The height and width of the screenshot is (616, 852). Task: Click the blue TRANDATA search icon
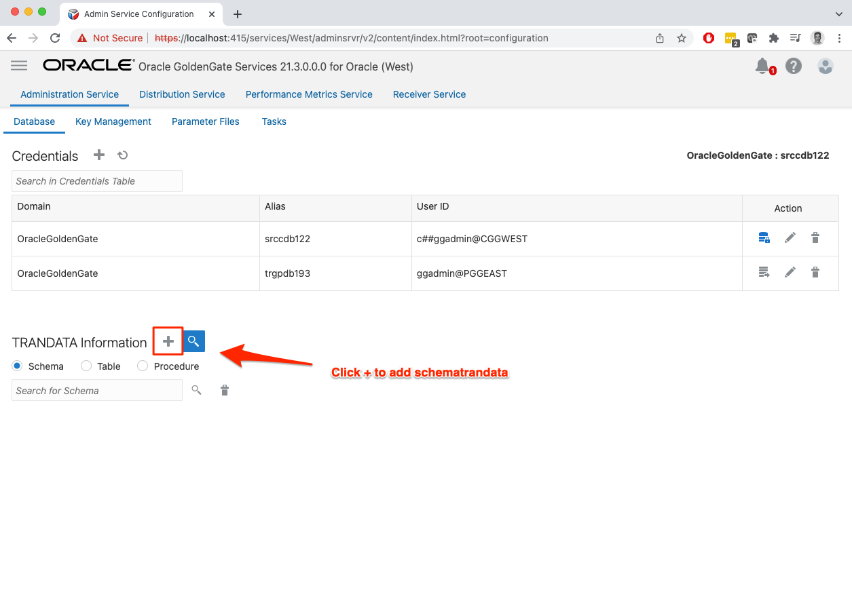(x=194, y=341)
